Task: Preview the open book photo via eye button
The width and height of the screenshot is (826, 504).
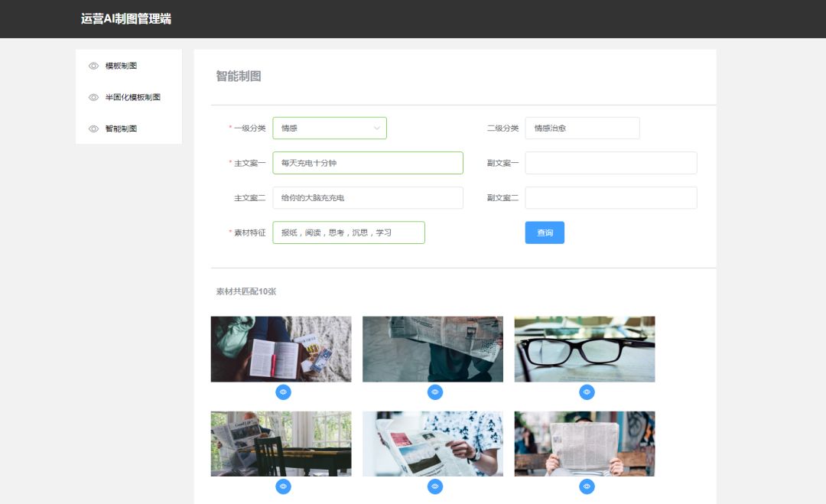Action: point(284,392)
